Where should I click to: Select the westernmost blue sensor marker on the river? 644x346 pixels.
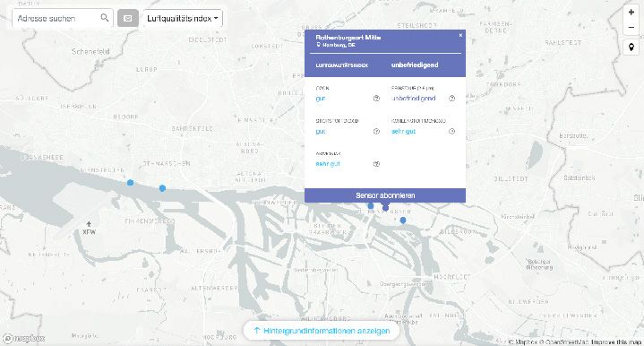point(130,183)
